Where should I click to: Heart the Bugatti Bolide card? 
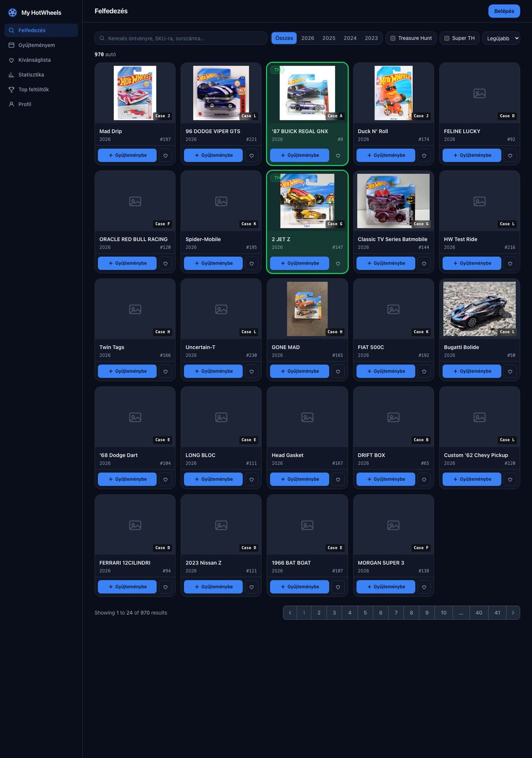(510, 372)
